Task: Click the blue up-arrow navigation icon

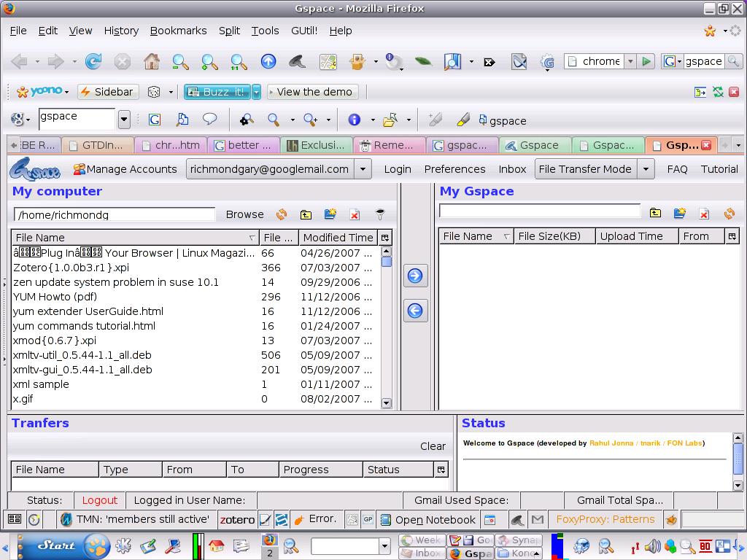Action: (x=268, y=61)
